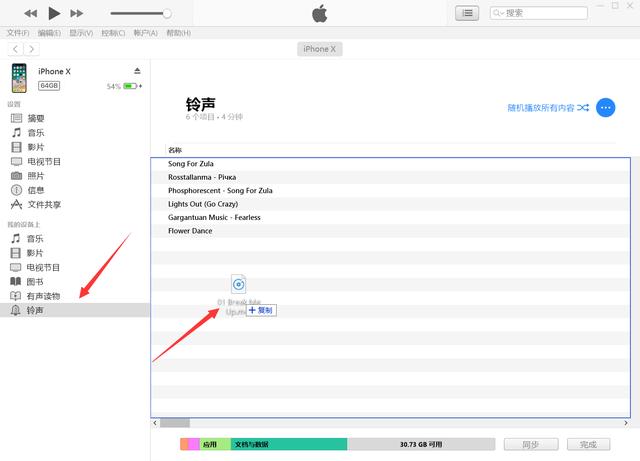Select 铃声 ringtones on device
Image resolution: width=640 pixels, height=461 pixels.
click(75, 310)
